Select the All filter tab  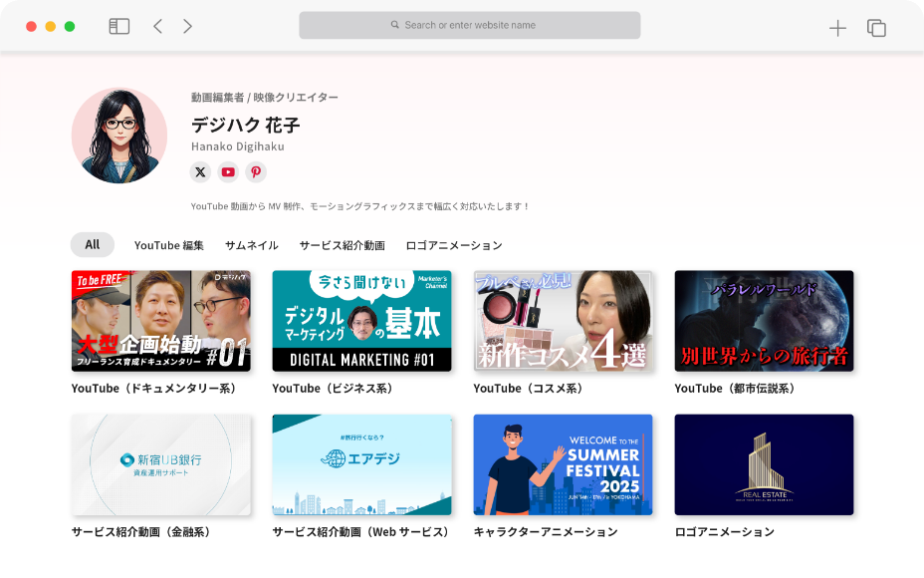tap(93, 245)
